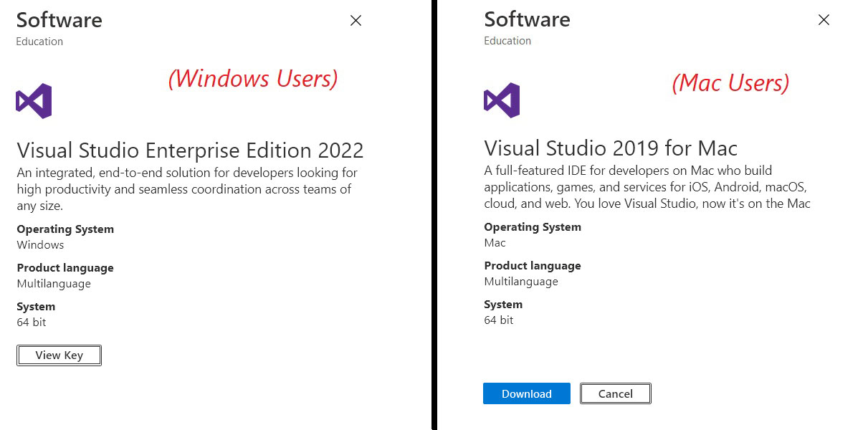Click the Windows Users red annotation text

(252, 79)
